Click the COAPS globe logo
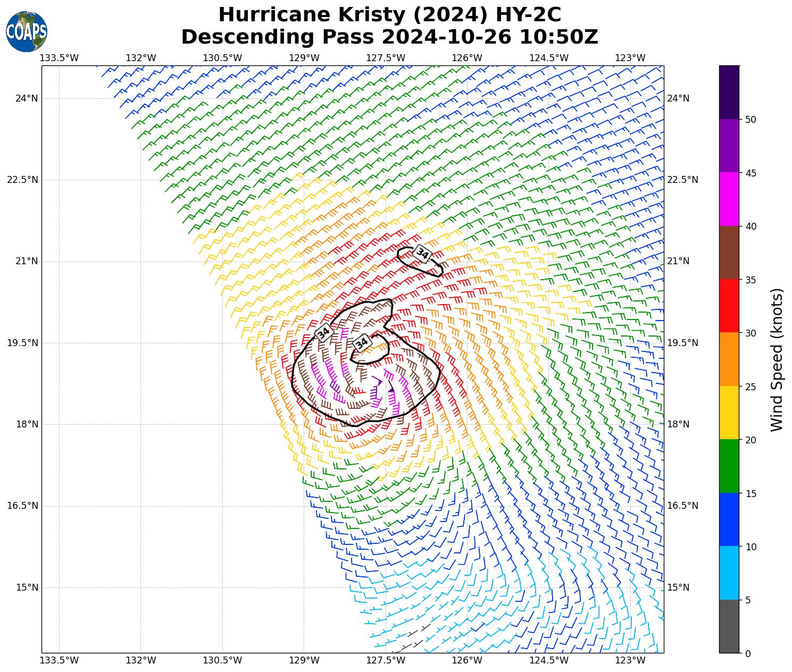This screenshot has height=672, width=792. [27, 31]
